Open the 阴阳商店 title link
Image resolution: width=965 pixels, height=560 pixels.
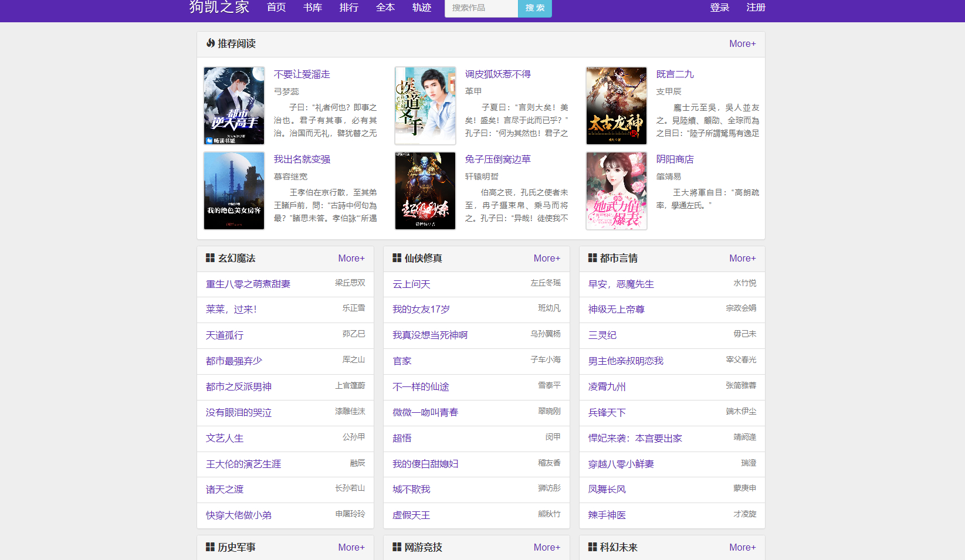675,159
